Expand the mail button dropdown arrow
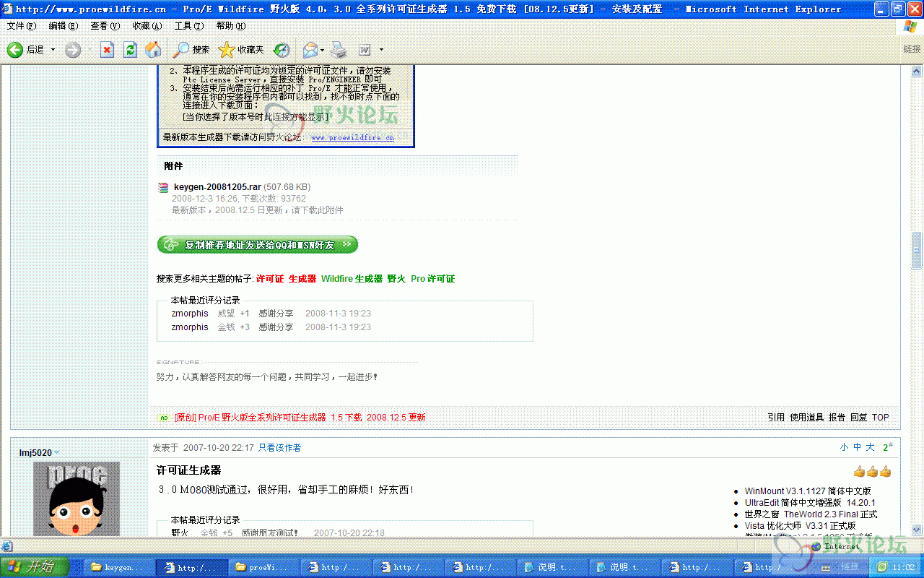 pyautogui.click(x=323, y=49)
